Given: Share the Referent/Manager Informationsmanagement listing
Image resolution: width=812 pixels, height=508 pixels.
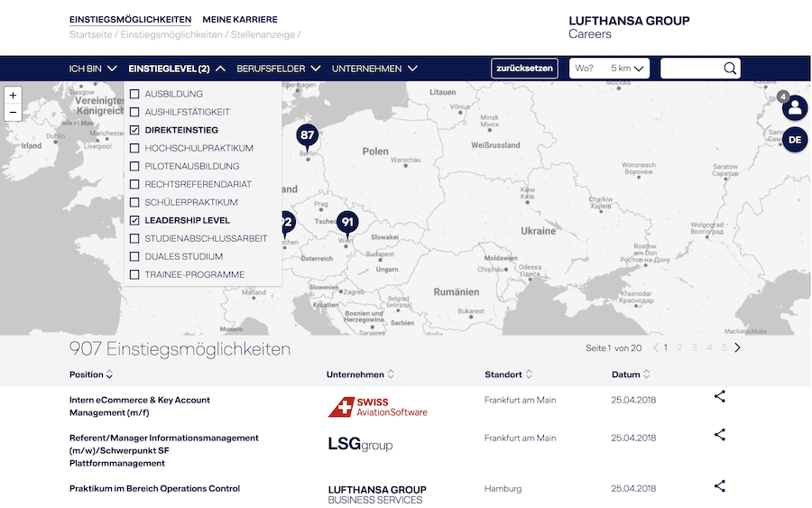Looking at the screenshot, I should [x=719, y=434].
